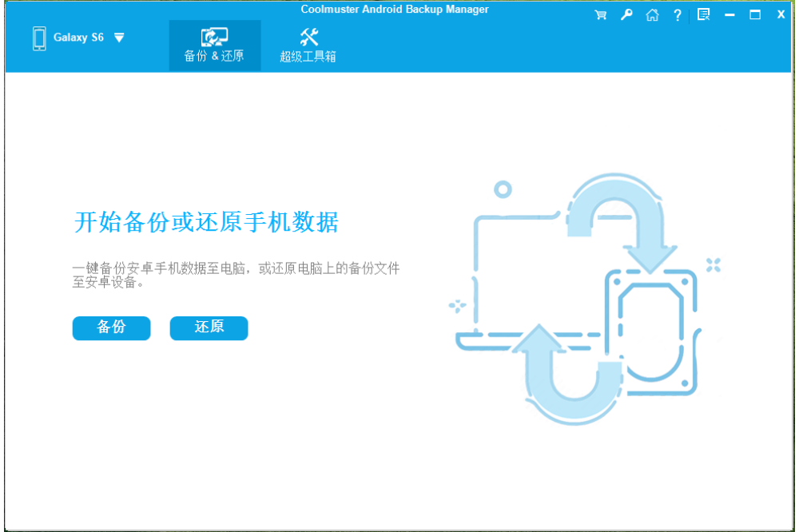The image size is (799, 532).
Task: Select the Galaxy S6 device name
Action: tap(78, 38)
